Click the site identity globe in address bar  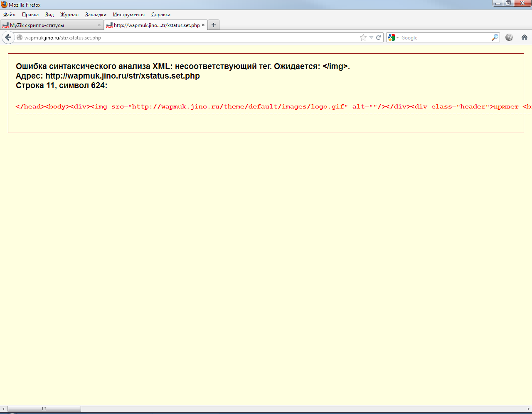pos(20,37)
